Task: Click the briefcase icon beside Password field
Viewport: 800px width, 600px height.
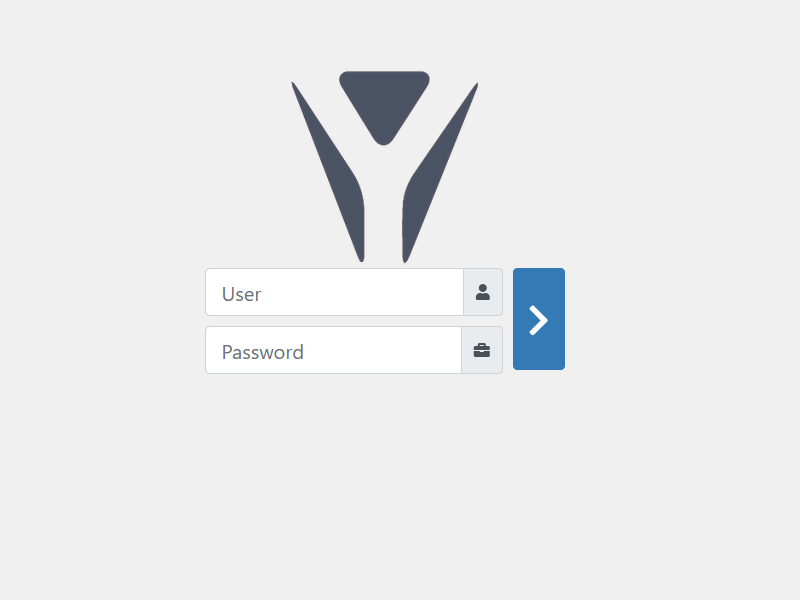Action: coord(482,351)
